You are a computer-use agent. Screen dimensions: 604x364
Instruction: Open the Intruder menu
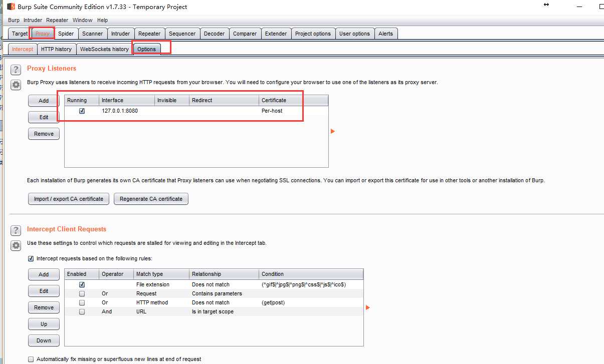point(33,20)
